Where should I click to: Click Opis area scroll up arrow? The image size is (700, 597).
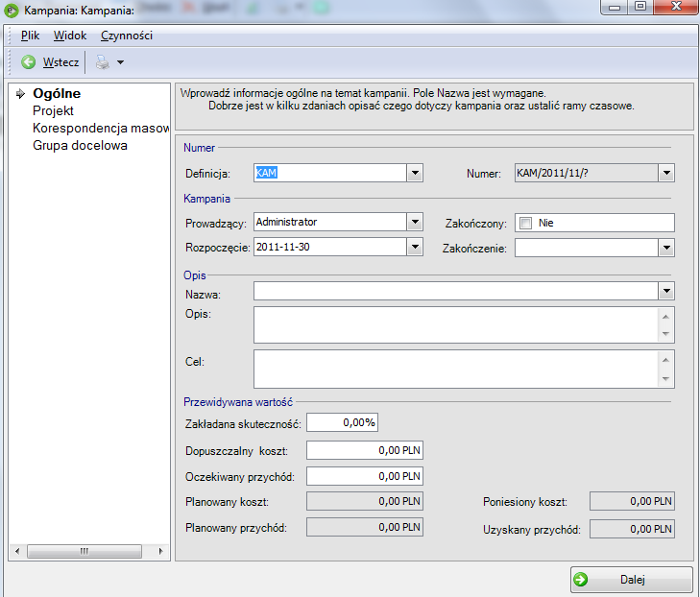tap(665, 317)
